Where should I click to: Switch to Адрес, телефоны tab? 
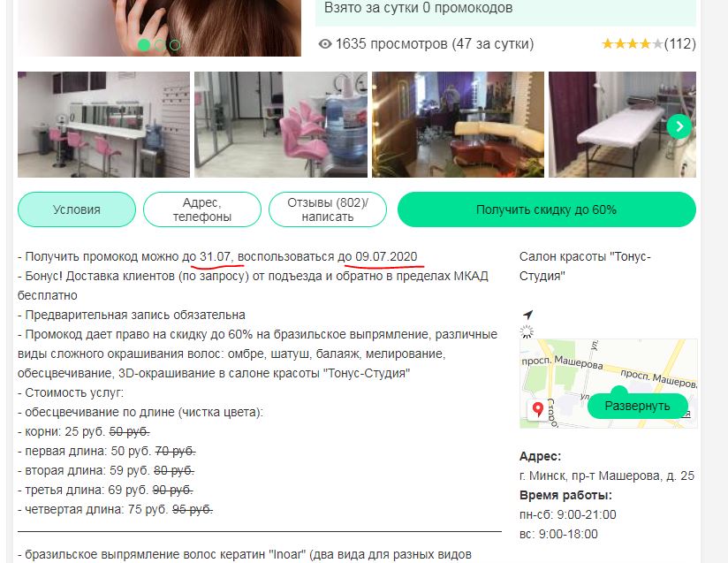202,209
